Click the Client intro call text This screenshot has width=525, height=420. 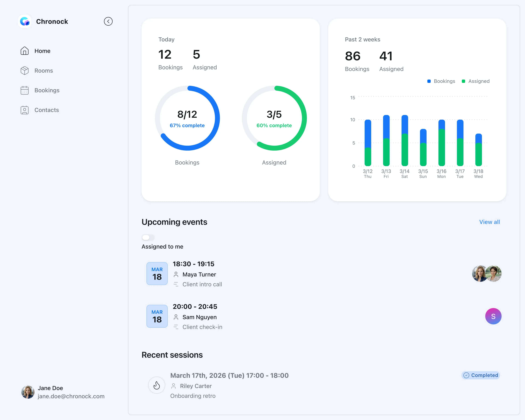coord(202,284)
